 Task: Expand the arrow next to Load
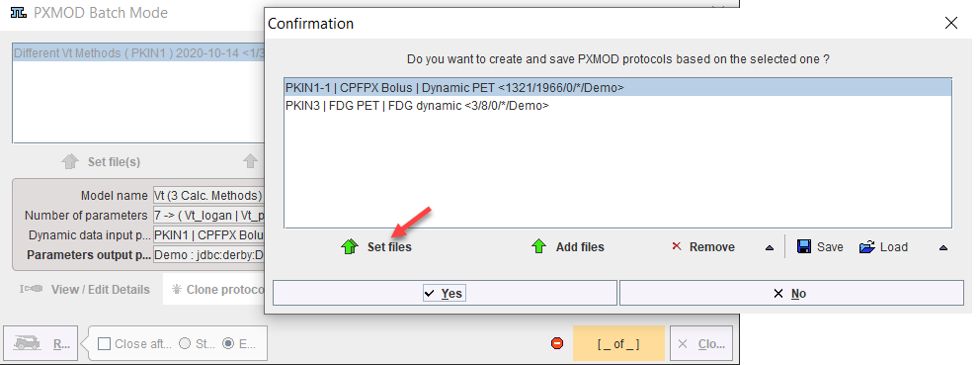pos(943,248)
